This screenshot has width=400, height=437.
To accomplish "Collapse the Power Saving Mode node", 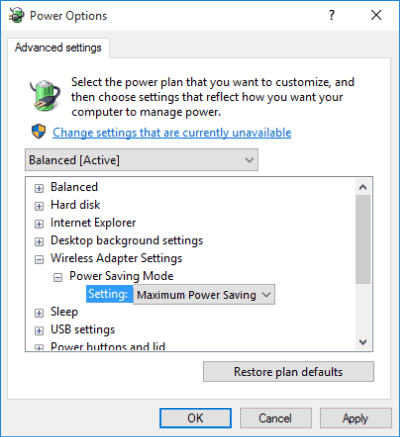I will pyautogui.click(x=58, y=277).
